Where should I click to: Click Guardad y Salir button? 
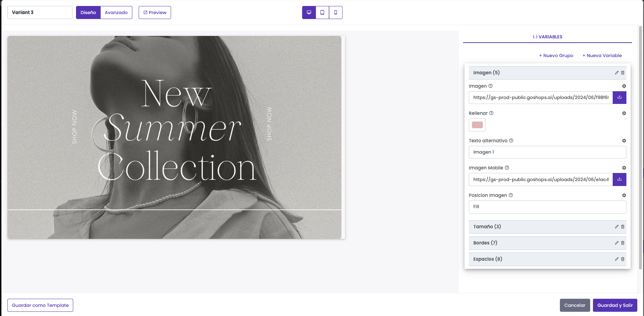pos(615,305)
